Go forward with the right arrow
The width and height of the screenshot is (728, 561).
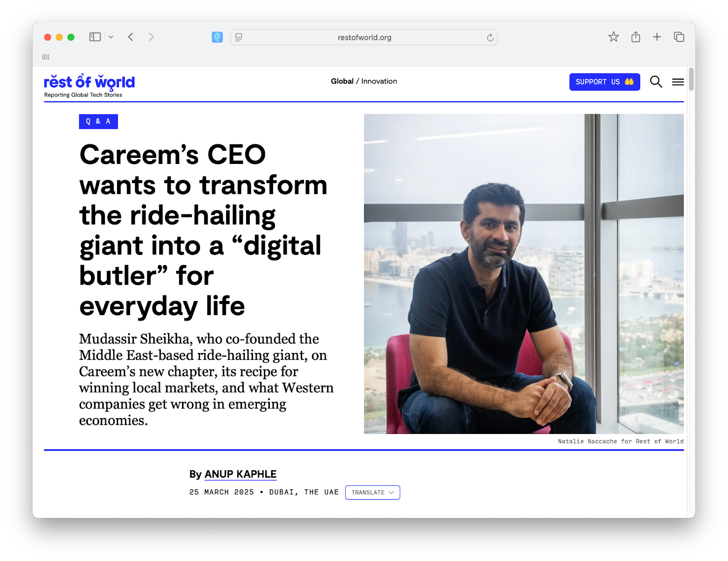151,37
